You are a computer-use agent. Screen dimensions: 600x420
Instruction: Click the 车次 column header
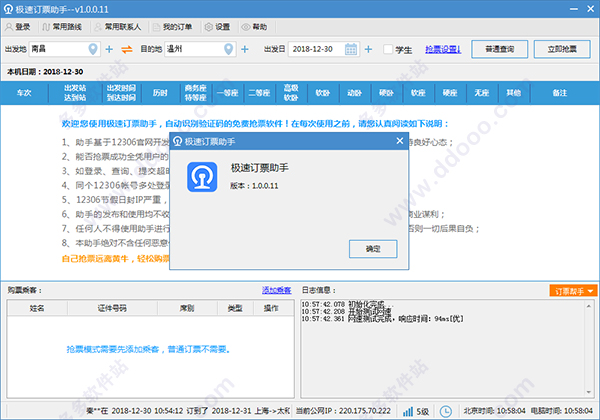click(24, 93)
